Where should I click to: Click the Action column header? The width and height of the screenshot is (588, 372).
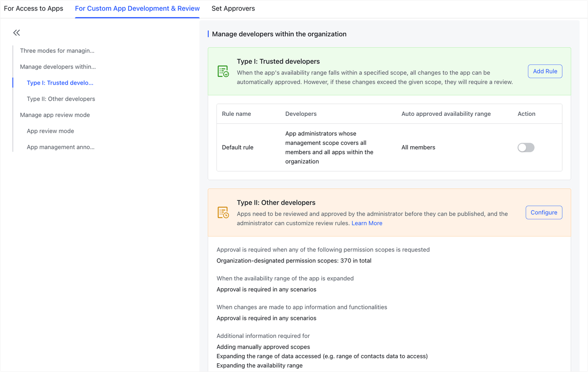(526, 114)
